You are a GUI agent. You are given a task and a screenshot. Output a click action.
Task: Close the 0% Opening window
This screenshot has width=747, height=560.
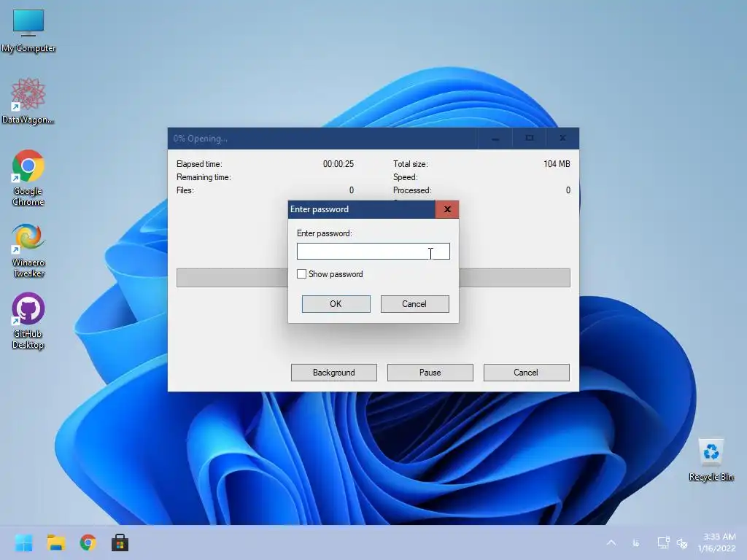tap(562, 138)
